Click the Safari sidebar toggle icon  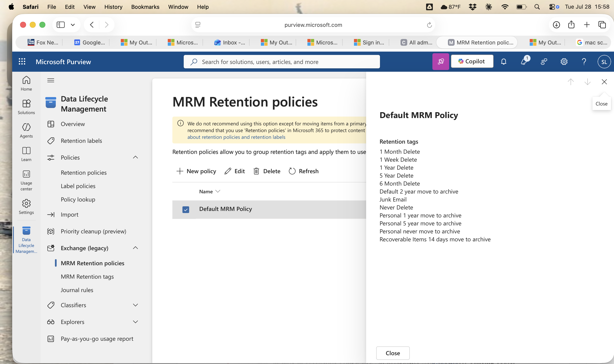point(61,25)
